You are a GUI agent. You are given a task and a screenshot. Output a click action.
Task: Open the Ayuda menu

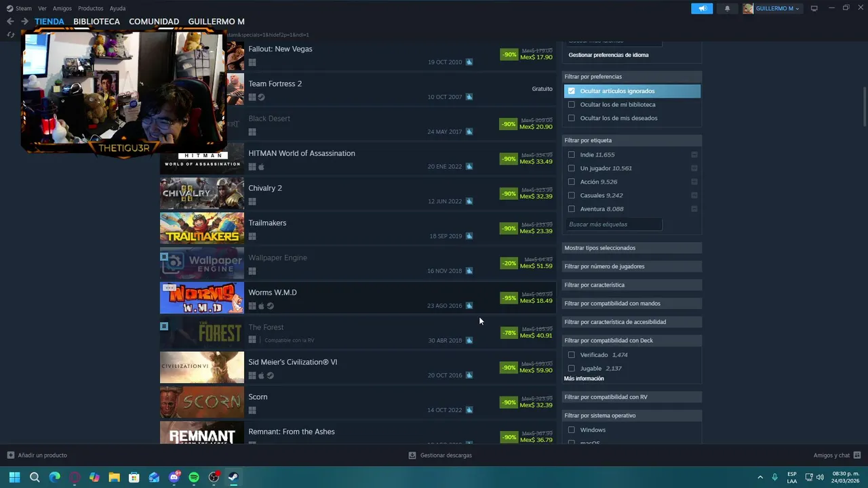tap(117, 8)
